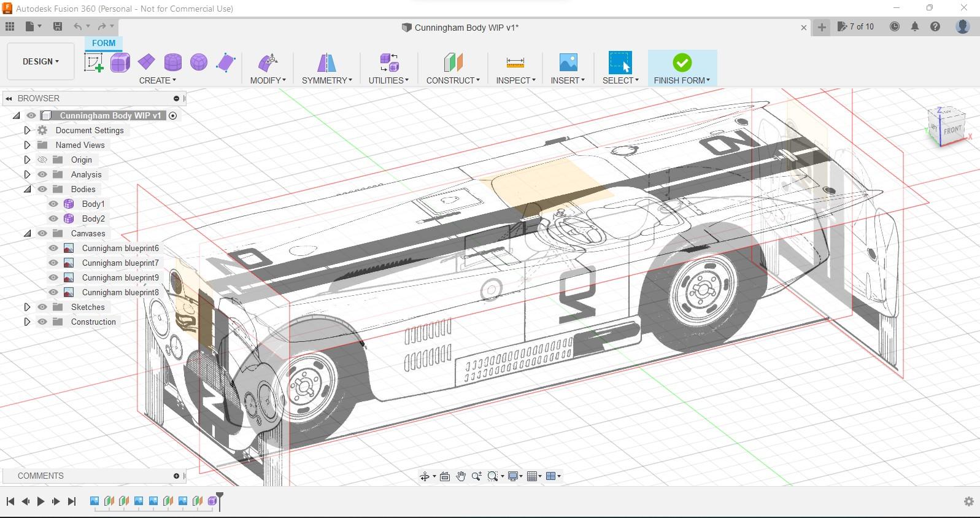The image size is (980, 518).
Task: Open the job status clock icon
Action: (895, 26)
